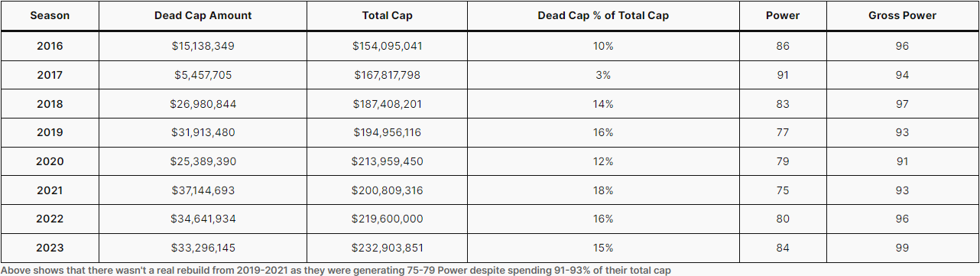Click the Gross Power column header
980x276 pixels.
[x=902, y=15]
